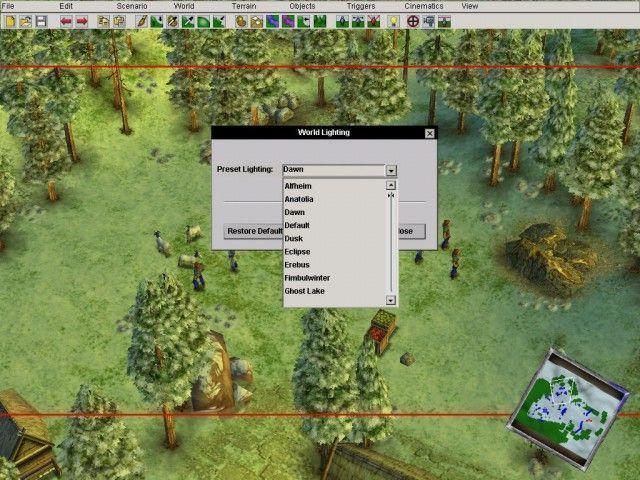This screenshot has height=480, width=640.
Task: Click the new scenario icon
Action: (x=9, y=20)
